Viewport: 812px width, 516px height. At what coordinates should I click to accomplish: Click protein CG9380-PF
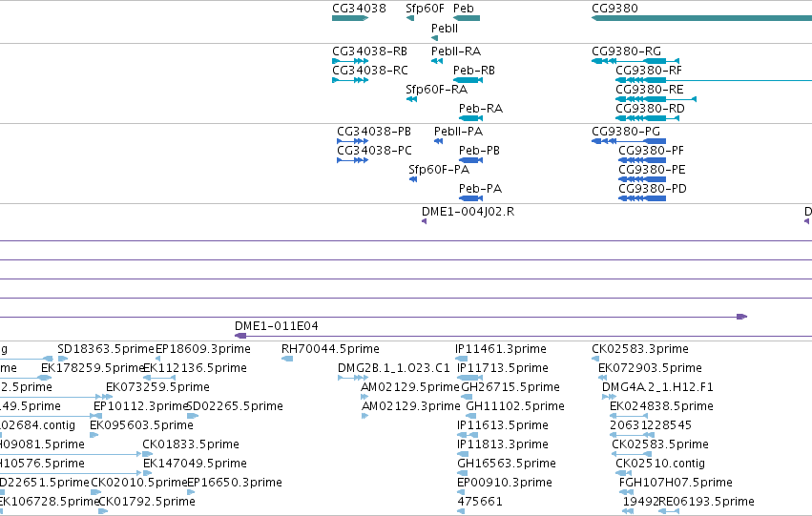[x=642, y=160]
